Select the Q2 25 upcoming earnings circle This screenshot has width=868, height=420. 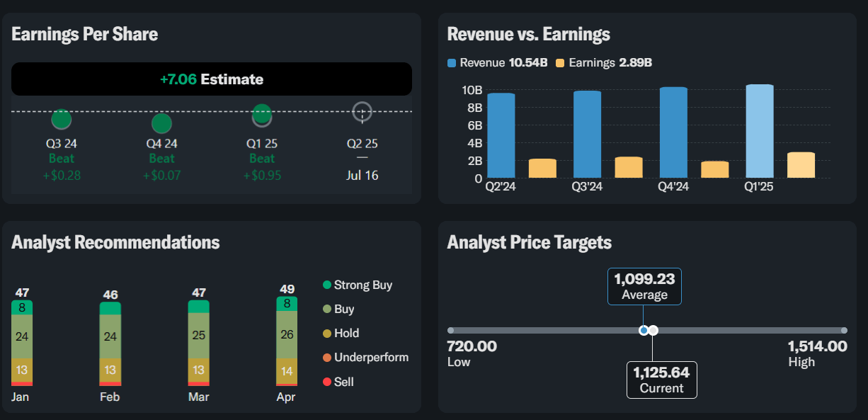coord(362,112)
